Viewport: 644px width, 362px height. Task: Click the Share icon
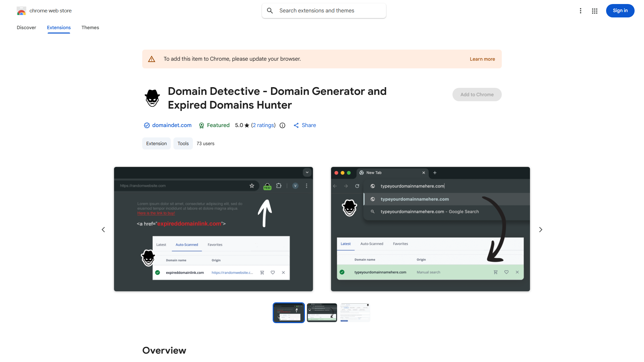pos(296,125)
